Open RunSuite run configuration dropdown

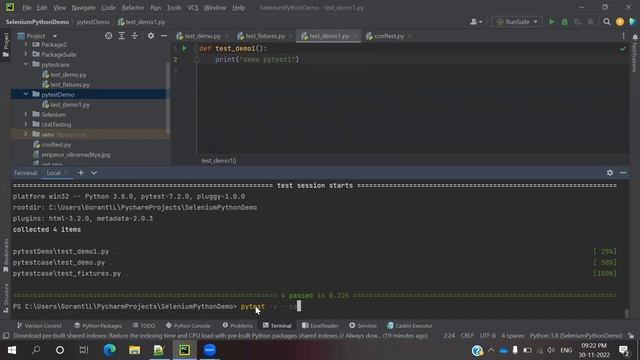click(x=517, y=22)
